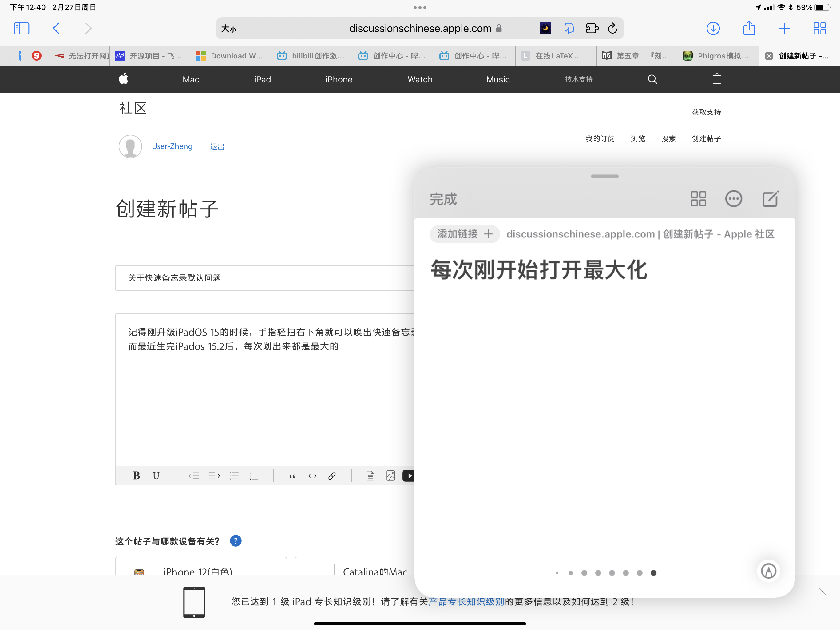This screenshot has width=840, height=630.
Task: Open the 大小 page settings menu
Action: (229, 29)
